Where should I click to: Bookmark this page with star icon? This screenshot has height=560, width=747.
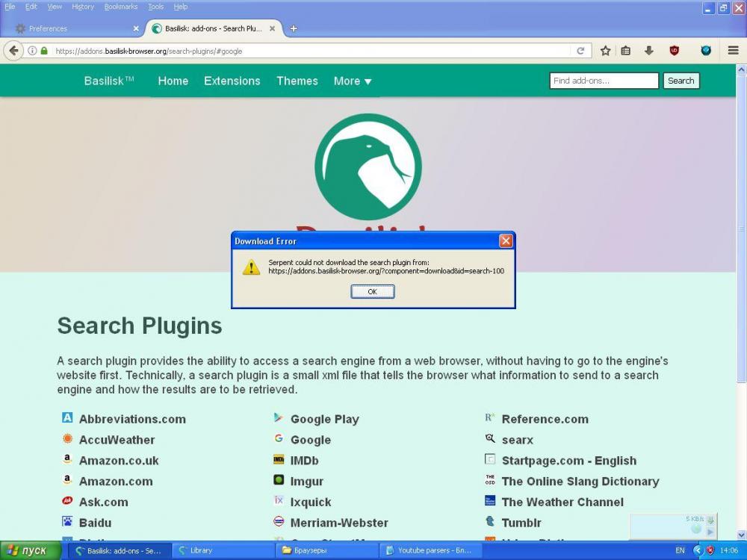605,51
